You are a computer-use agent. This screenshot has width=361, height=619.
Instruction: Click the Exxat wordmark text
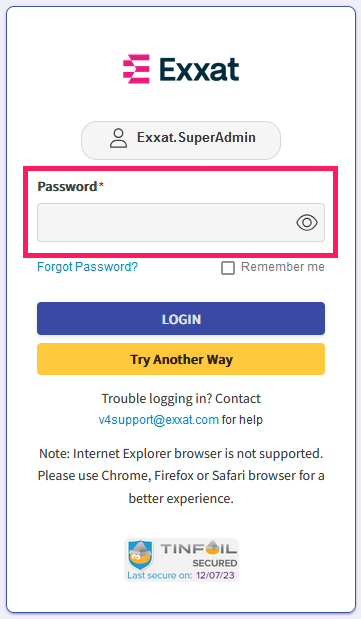pos(199,69)
